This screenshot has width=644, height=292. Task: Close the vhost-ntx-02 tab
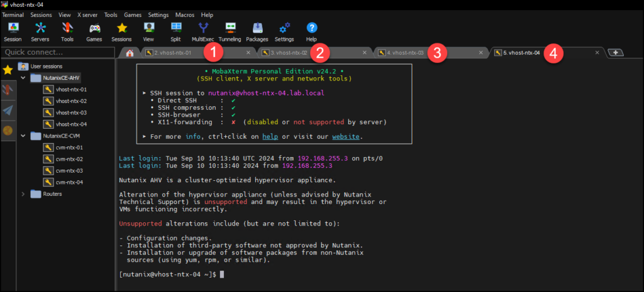click(x=364, y=53)
